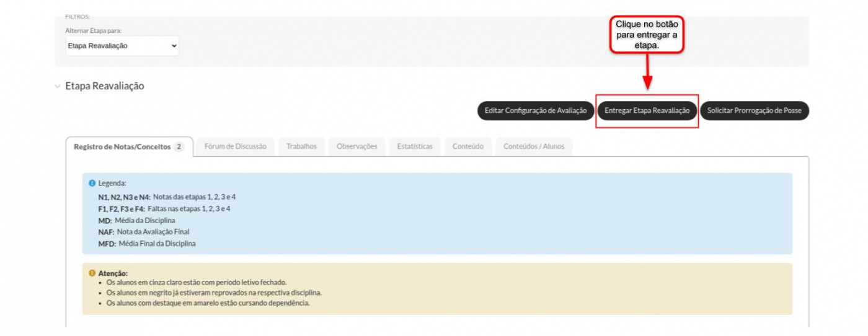This screenshot has width=868, height=336.
Task: Click note about alunos em negrito
Action: [214, 293]
